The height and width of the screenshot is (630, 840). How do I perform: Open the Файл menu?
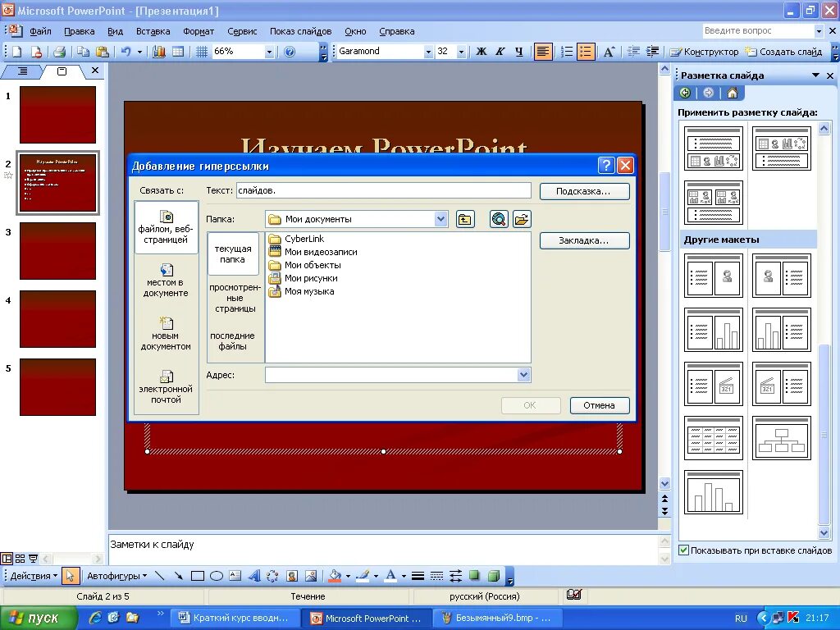click(x=40, y=31)
